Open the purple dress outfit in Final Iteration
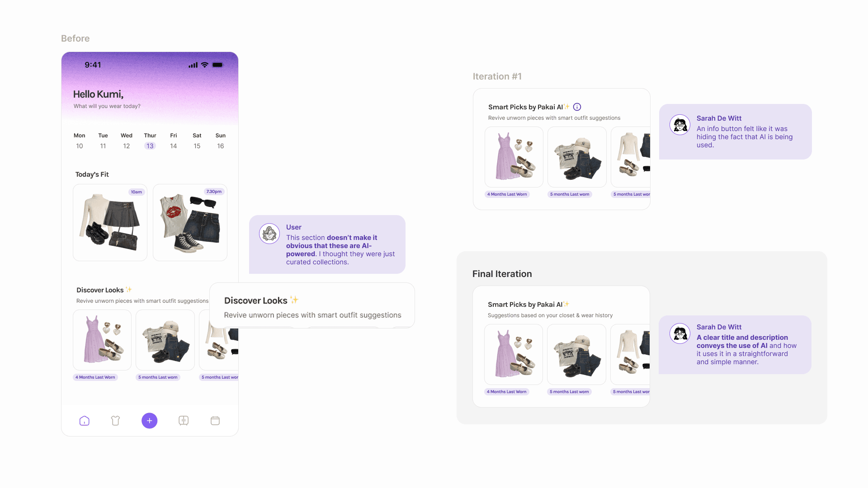The height and width of the screenshot is (488, 868). pyautogui.click(x=514, y=354)
